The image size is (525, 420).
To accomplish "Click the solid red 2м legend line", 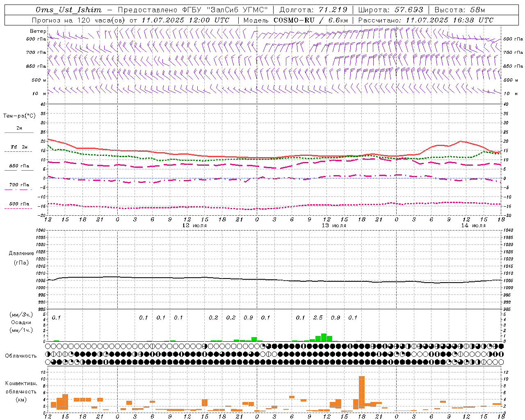I will (x=19, y=132).
